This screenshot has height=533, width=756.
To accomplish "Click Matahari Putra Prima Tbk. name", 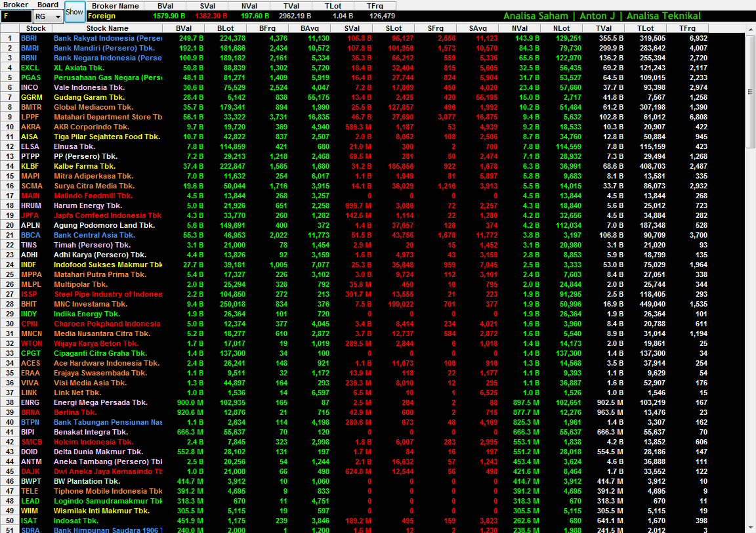I will [100, 274].
